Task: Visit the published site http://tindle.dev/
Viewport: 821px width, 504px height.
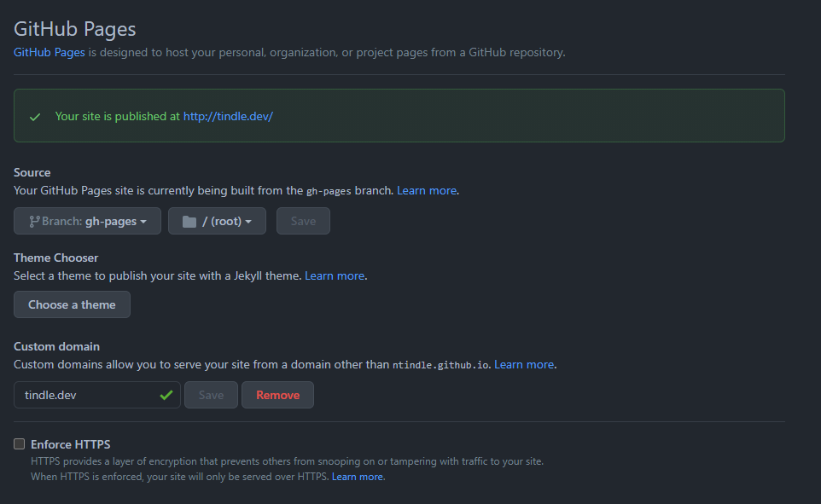Action: click(x=228, y=116)
